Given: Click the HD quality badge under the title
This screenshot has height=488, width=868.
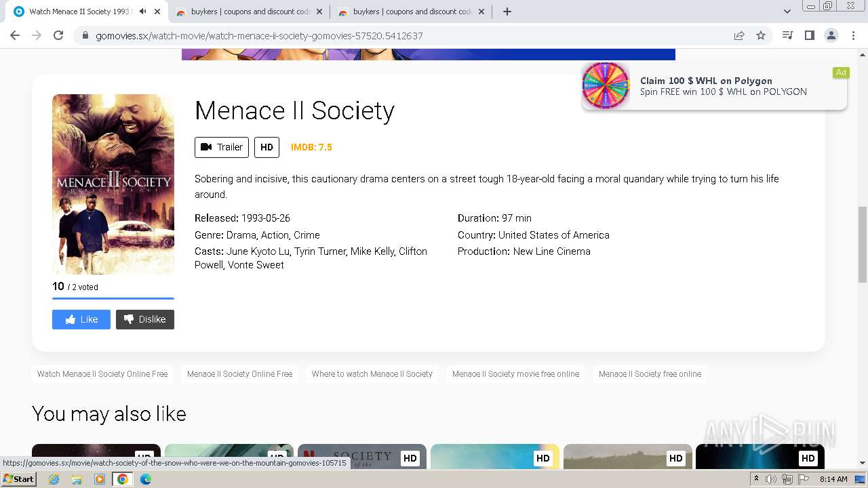Looking at the screenshot, I should coord(267,147).
